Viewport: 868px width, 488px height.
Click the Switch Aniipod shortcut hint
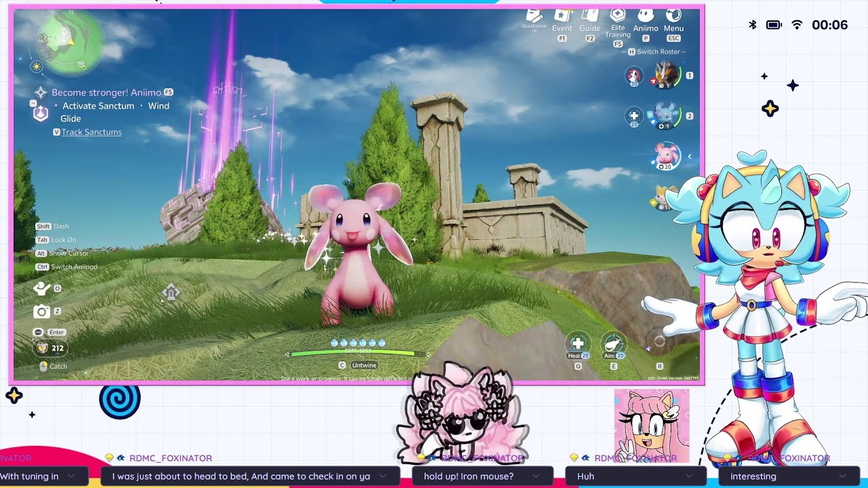(66, 267)
